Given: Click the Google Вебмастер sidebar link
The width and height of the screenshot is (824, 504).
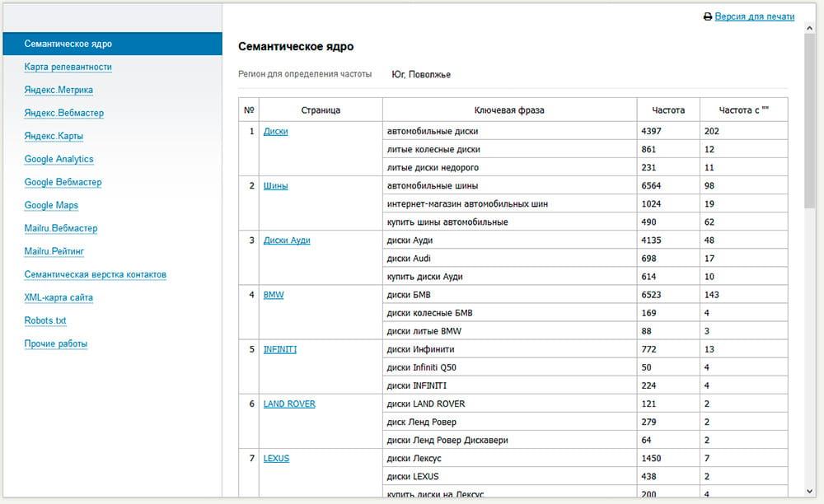Looking at the screenshot, I should pyautogui.click(x=63, y=182).
